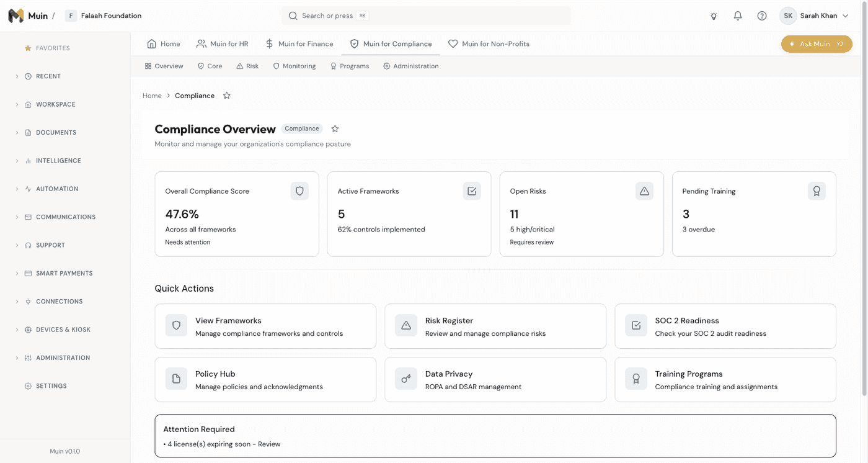The image size is (868, 463).
Task: Click the Workspace building icon in sidebar
Action: [28, 104]
